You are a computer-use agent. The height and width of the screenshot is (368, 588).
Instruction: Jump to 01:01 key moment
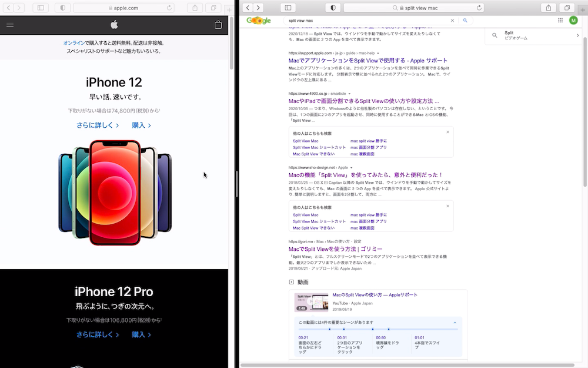[x=427, y=343]
